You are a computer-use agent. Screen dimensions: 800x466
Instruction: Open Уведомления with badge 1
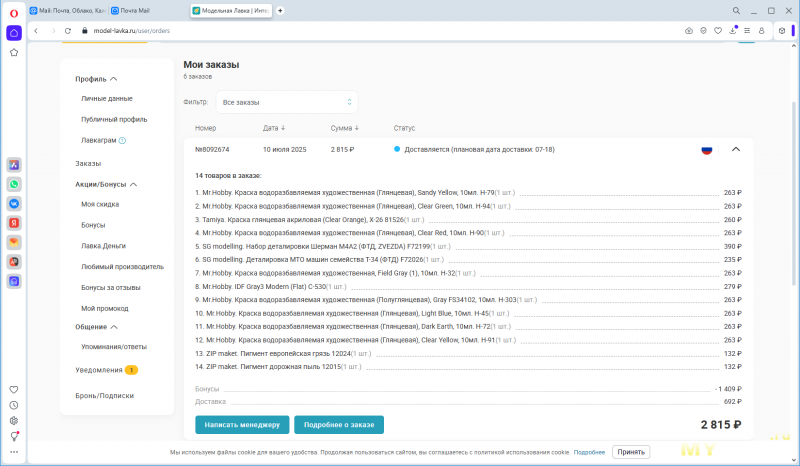coord(106,370)
